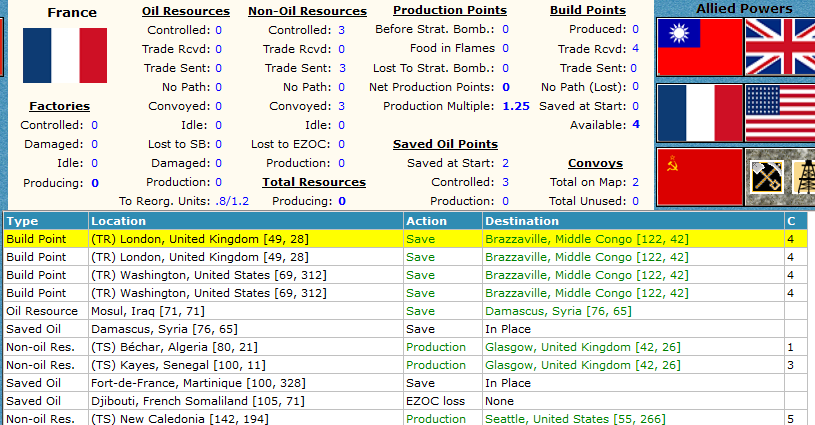Click the Build Points heading
The height and width of the screenshot is (425, 815).
coord(588,10)
